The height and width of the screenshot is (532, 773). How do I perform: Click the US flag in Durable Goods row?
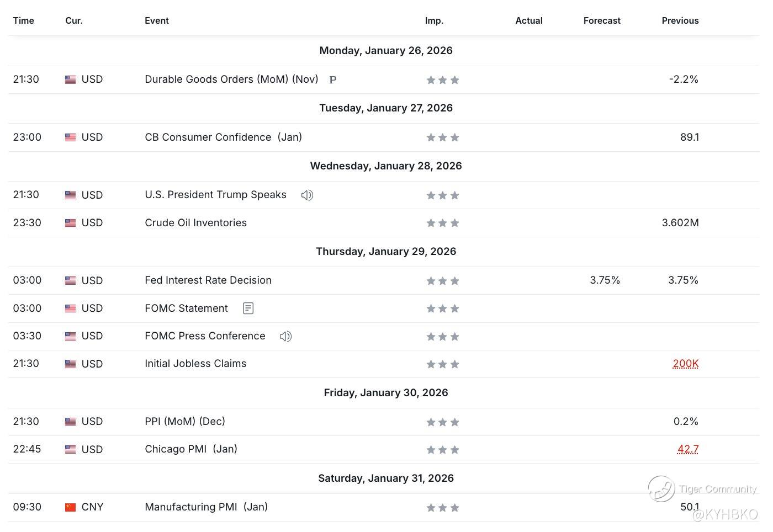click(70, 79)
